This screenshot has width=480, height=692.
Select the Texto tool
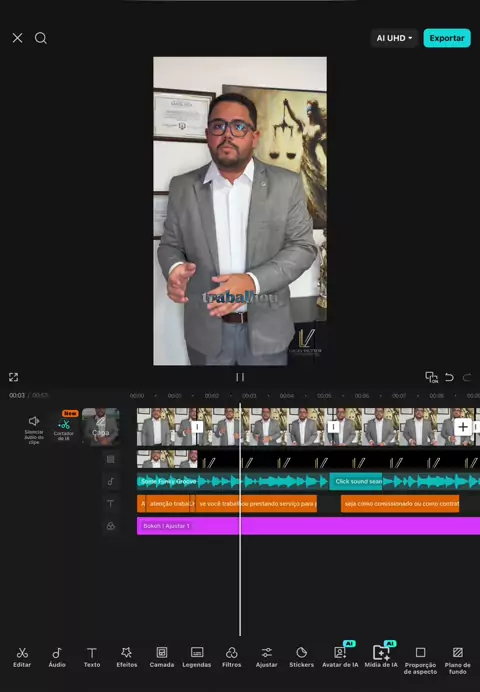(92, 657)
